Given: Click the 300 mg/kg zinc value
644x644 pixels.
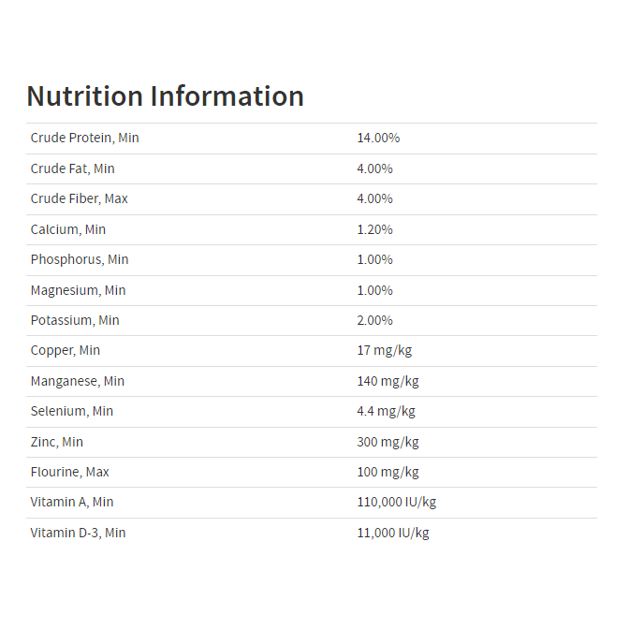Looking at the screenshot, I should 388,442.
